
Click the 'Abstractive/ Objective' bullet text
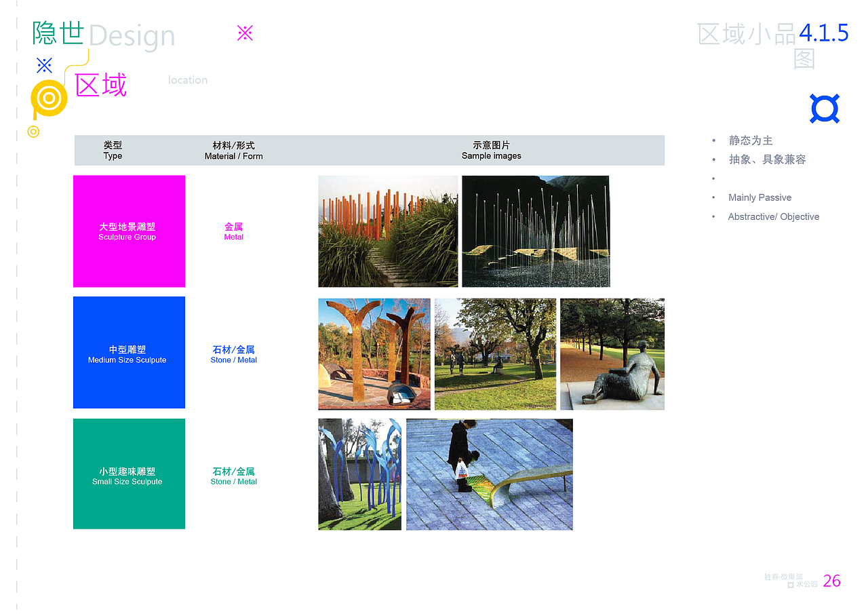(774, 216)
